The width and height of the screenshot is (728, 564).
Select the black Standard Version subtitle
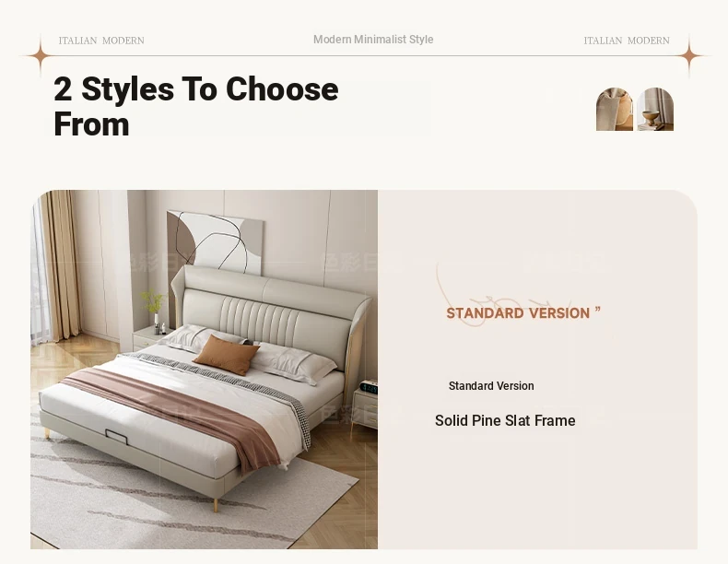(491, 386)
